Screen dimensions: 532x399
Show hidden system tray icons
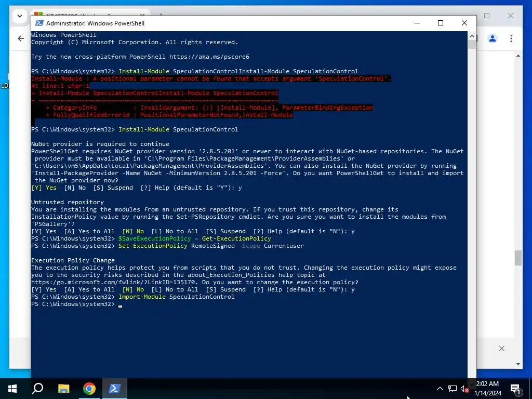[440, 389]
